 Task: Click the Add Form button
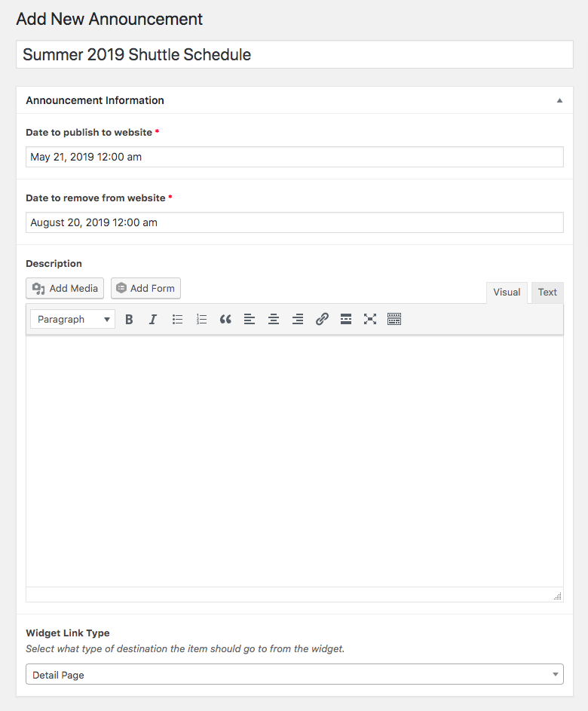coord(145,288)
